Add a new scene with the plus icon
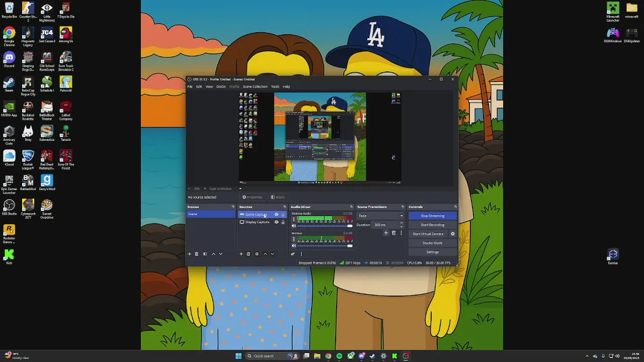The height and width of the screenshot is (362, 644). coord(190,254)
